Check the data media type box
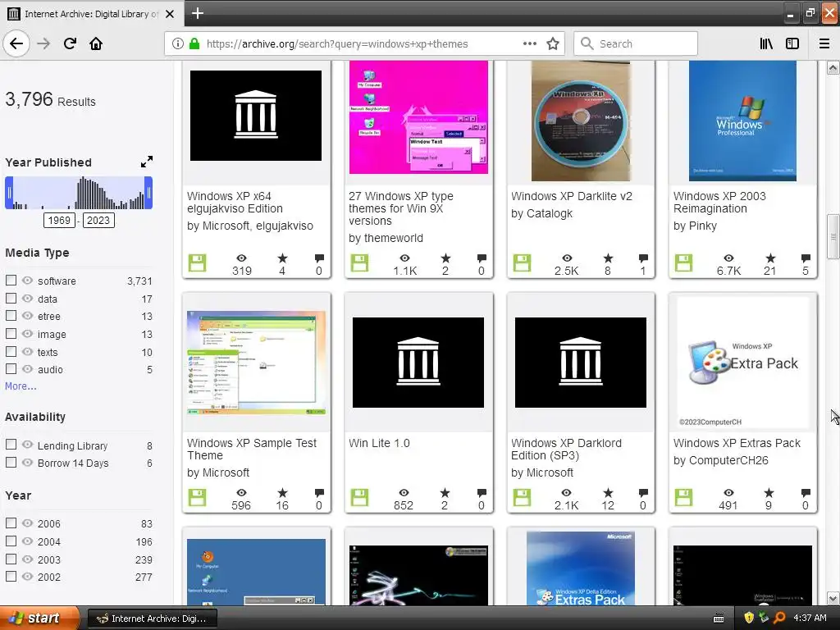The width and height of the screenshot is (840, 630). [x=11, y=298]
